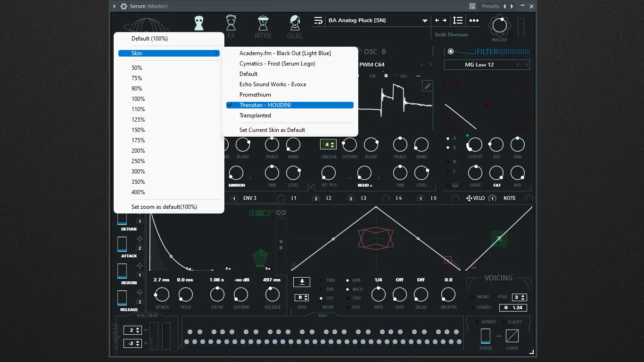Toggle LFO TRIG mode
Screen dimensions: 644x362
click(x=321, y=280)
